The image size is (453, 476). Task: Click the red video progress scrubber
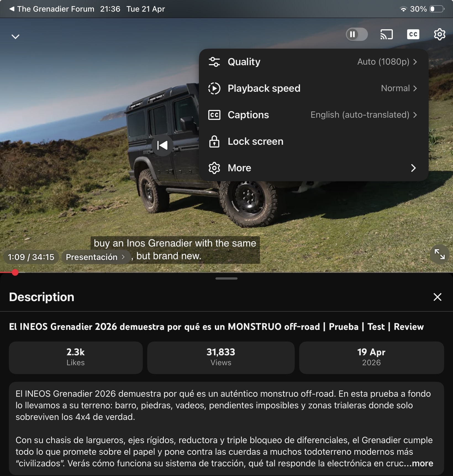[x=15, y=273]
